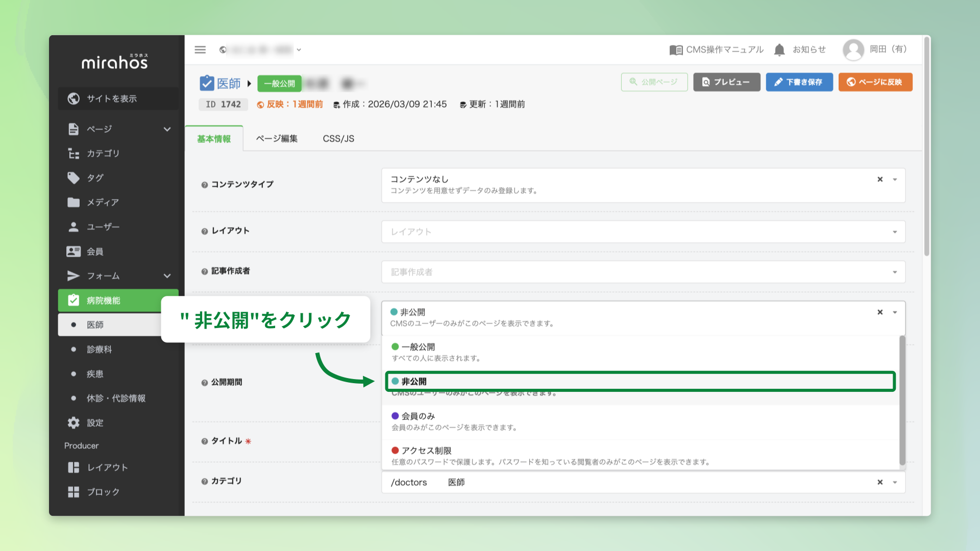
Task: Click the help icon next to 公開期間
Action: [205, 383]
